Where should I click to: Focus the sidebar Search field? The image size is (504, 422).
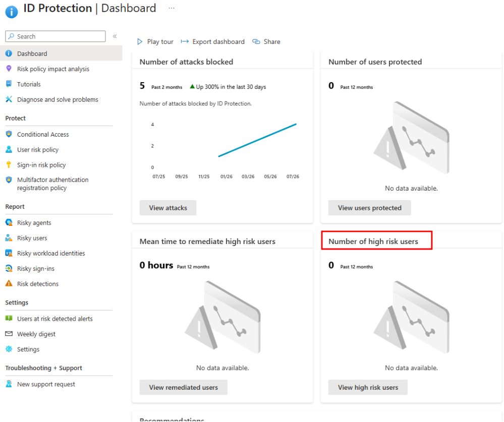(x=55, y=36)
